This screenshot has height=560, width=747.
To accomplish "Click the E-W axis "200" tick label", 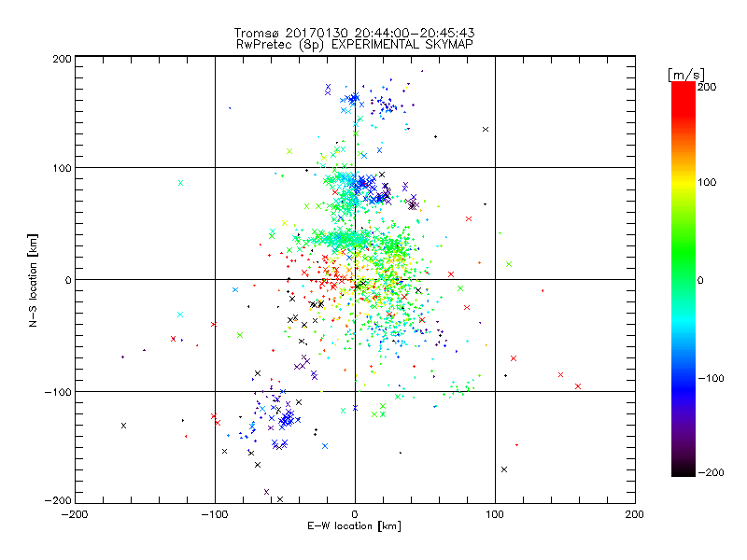I will 635,514.
